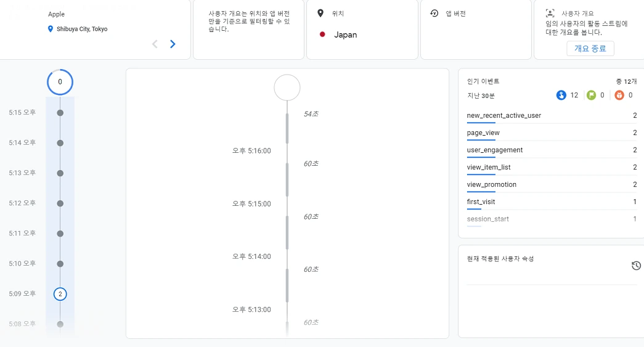Select the 5:13 오후 minute marker
Viewport: 644px width, 347px height.
click(60, 173)
